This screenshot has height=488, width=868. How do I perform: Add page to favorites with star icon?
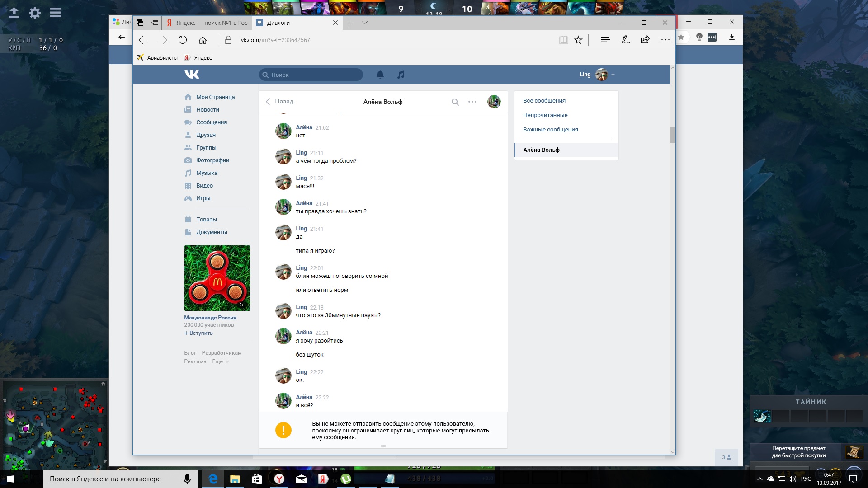coord(578,40)
